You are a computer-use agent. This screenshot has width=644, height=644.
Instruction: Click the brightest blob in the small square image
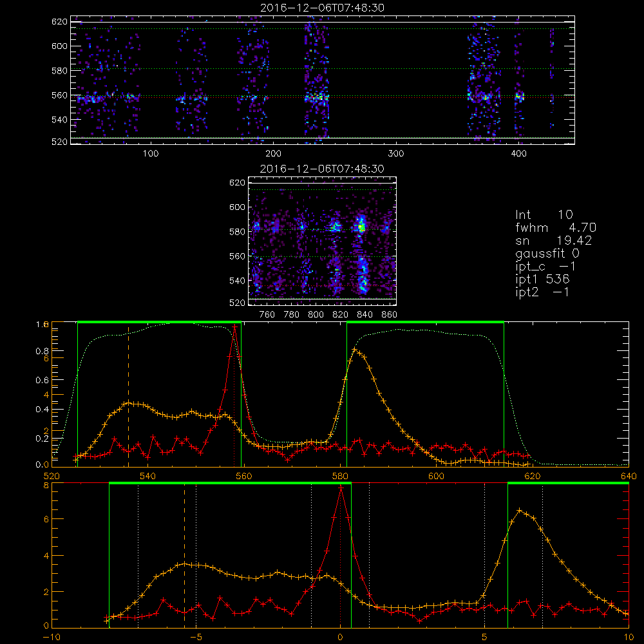[x=361, y=227]
